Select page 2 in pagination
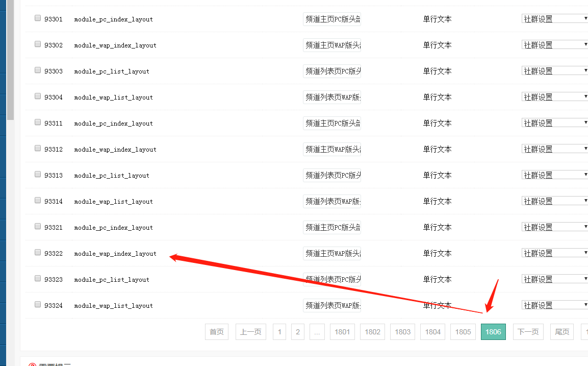 (x=298, y=332)
